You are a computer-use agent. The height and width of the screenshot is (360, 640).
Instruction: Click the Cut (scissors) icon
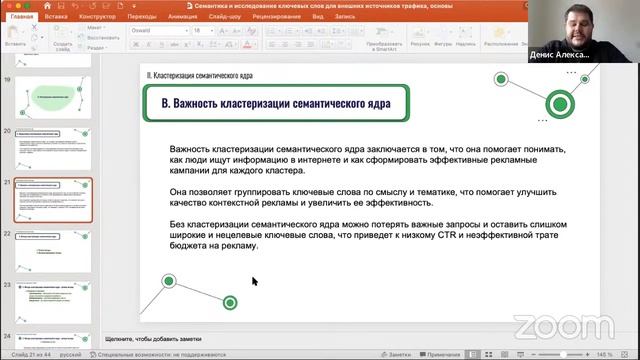tap(34, 27)
